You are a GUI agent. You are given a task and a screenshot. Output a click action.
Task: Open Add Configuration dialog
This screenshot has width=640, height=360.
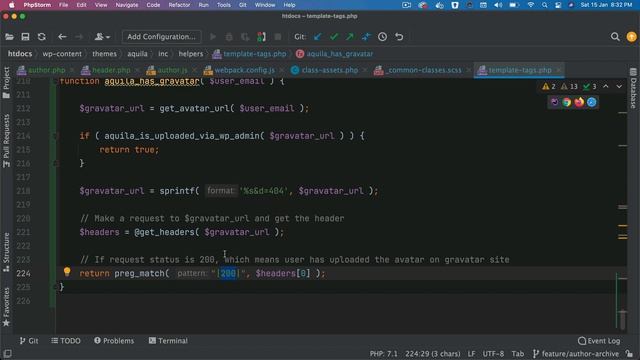[162, 37]
